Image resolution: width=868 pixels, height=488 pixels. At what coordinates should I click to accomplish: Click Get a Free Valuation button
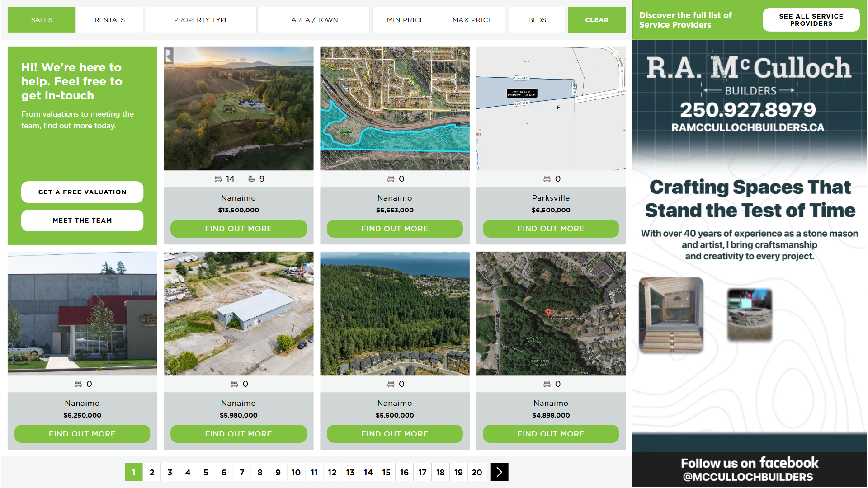click(82, 192)
